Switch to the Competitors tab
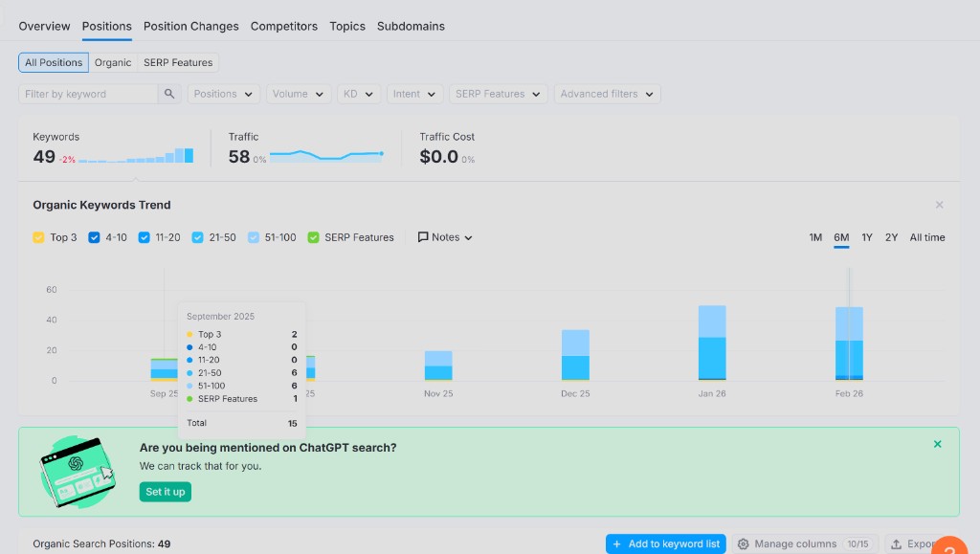980x554 pixels. tap(283, 26)
